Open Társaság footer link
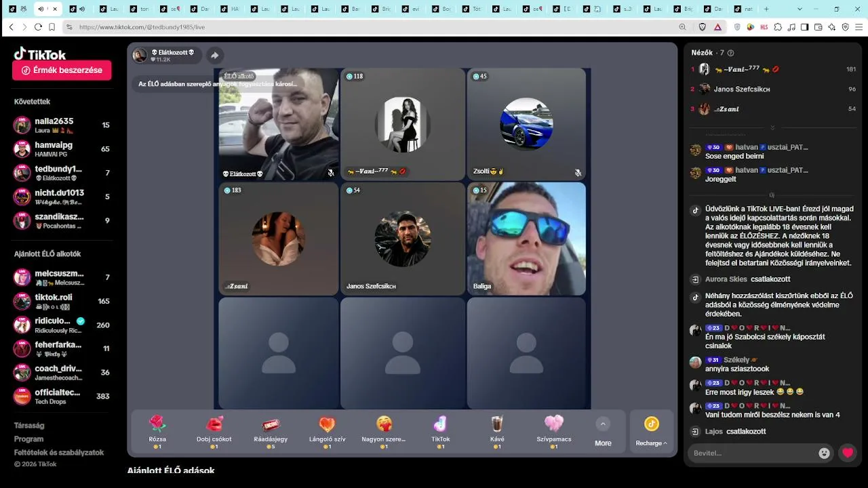This screenshot has height=488, width=868. pyautogui.click(x=29, y=426)
